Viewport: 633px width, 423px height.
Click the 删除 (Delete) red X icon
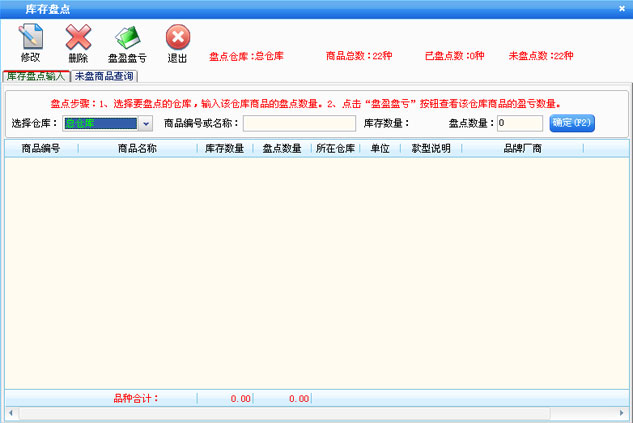(78, 43)
